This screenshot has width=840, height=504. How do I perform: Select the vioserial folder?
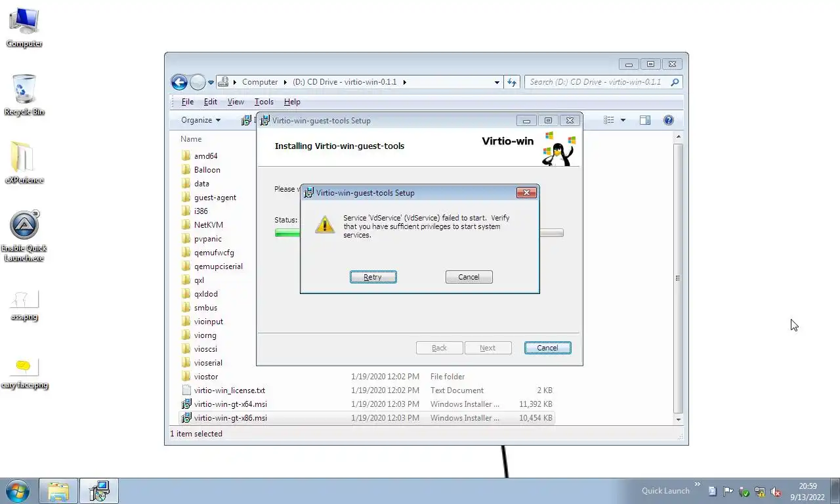(x=208, y=363)
